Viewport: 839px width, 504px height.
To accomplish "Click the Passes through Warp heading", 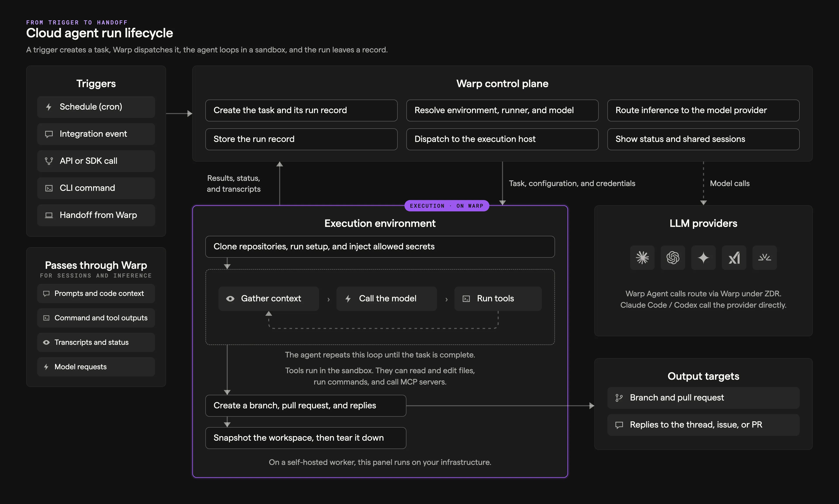I will pyautogui.click(x=96, y=265).
